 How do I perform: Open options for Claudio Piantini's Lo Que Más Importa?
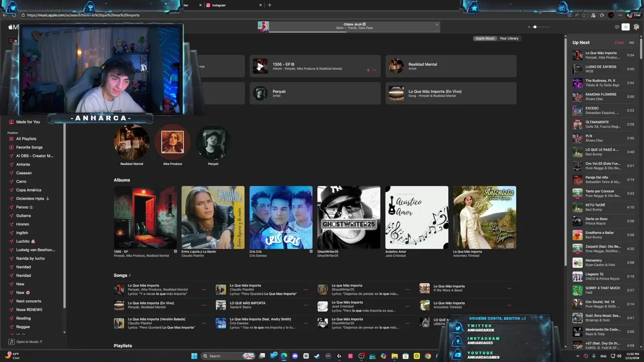305,290
